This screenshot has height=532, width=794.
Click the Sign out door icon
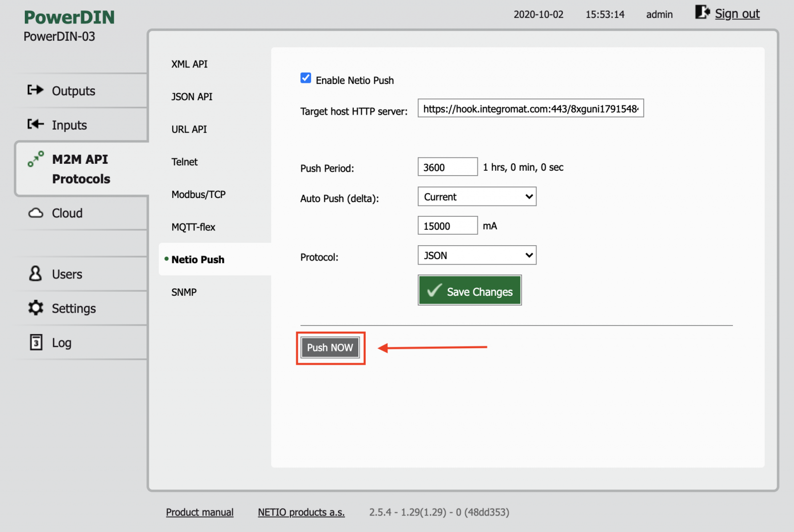coord(702,12)
